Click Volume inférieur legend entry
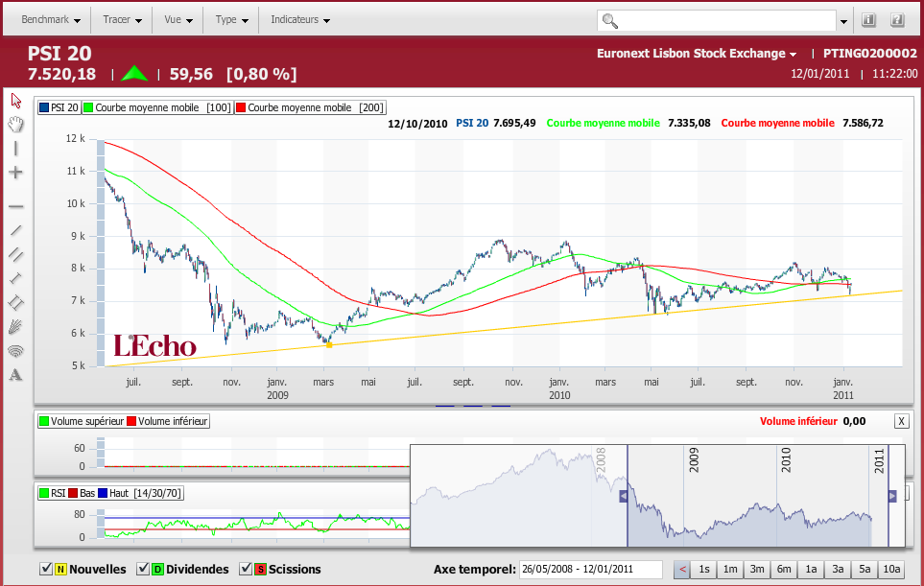924x586 pixels. (167, 421)
